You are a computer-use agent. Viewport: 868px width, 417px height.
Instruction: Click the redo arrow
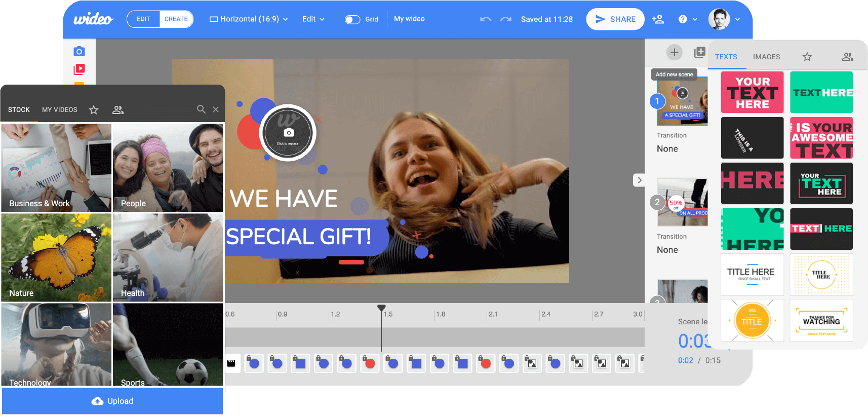505,19
